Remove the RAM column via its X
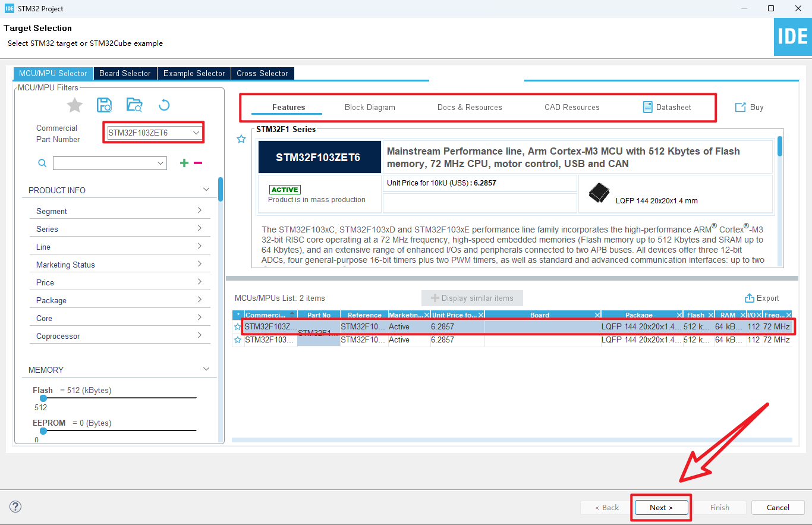Image resolution: width=812 pixels, height=525 pixels. tap(742, 315)
